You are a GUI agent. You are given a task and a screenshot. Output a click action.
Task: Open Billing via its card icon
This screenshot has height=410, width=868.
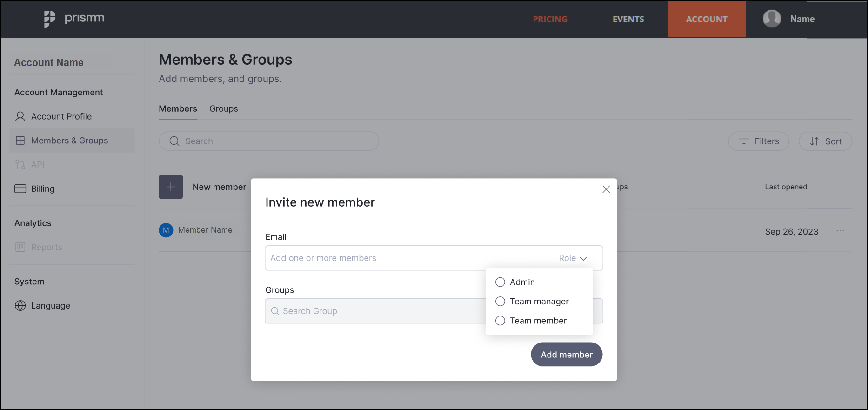pos(20,188)
